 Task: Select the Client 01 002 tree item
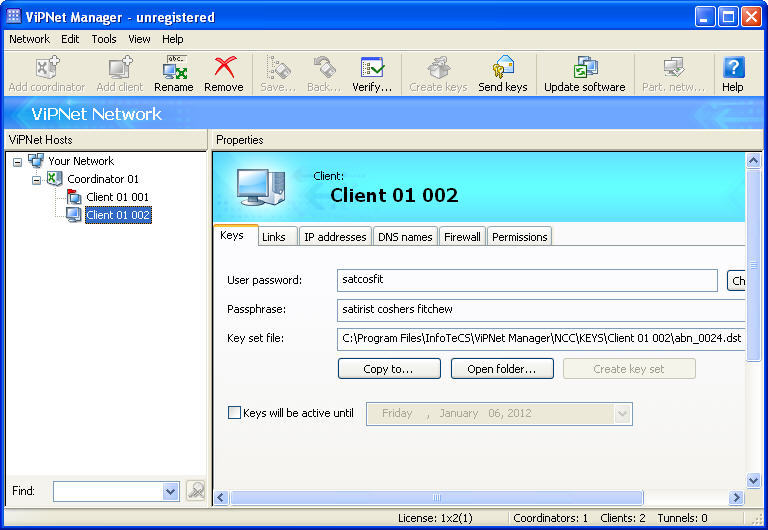click(x=118, y=215)
